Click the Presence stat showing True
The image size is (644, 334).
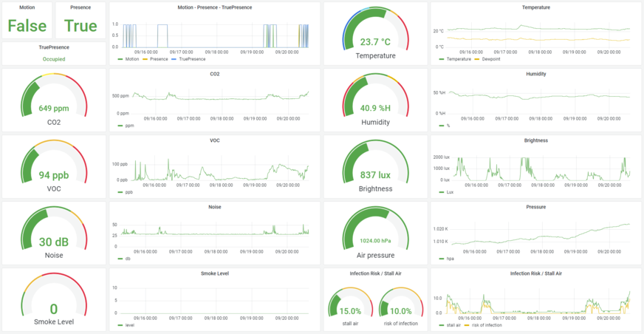click(x=80, y=25)
